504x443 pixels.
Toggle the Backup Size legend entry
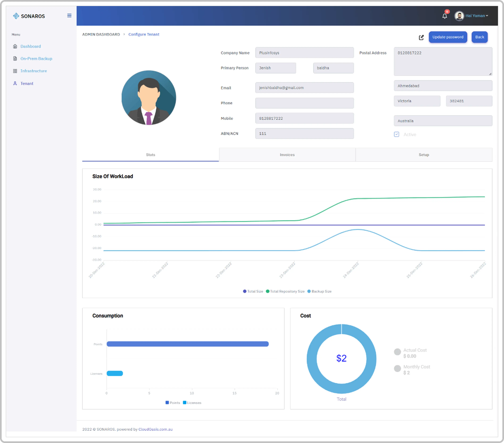click(320, 291)
